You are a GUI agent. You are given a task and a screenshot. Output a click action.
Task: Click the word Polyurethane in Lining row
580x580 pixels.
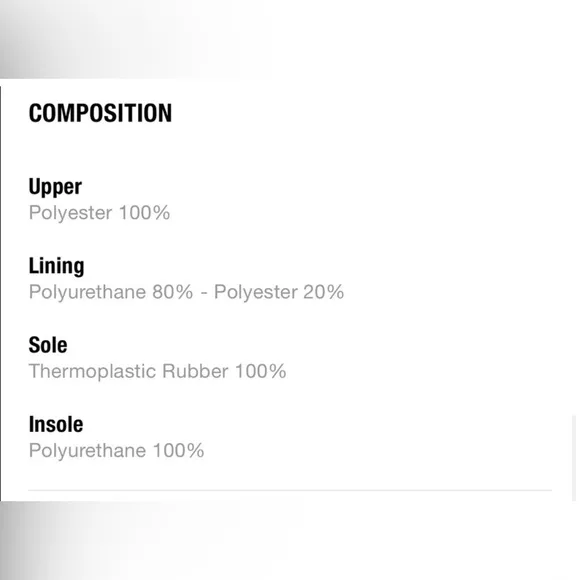pos(87,293)
